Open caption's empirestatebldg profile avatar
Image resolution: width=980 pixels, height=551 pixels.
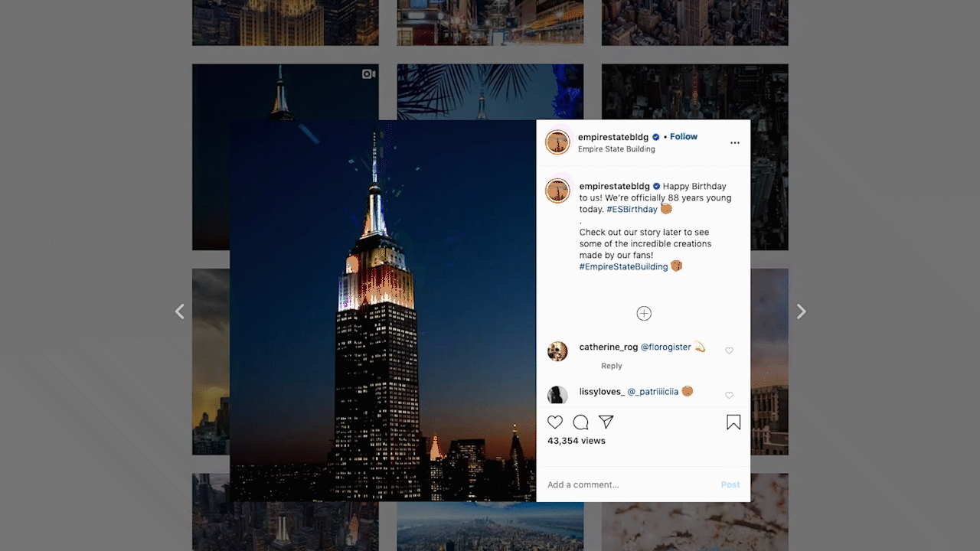tap(557, 191)
